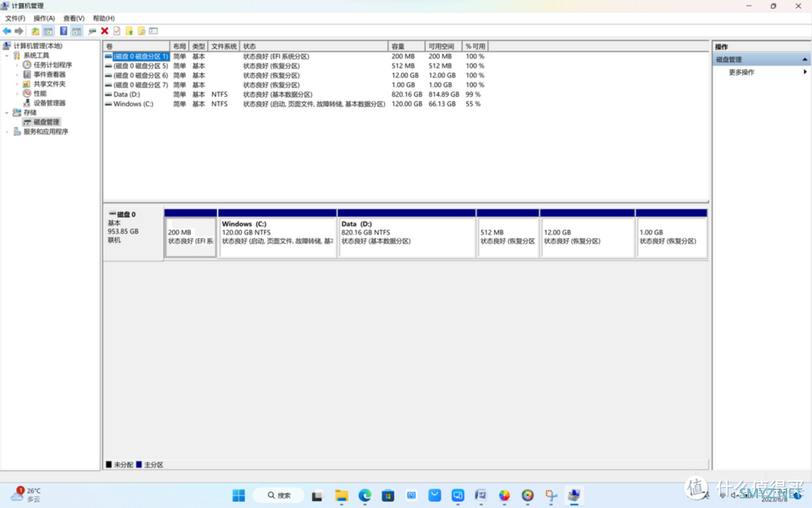
Task: Select 磁盘管理 in the tree
Action: [46, 122]
